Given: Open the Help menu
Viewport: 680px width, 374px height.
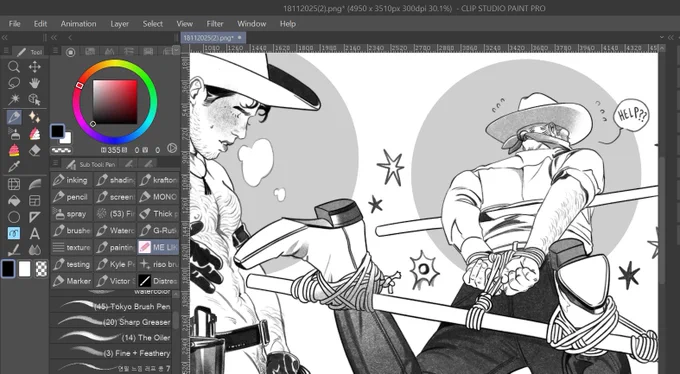Looking at the screenshot, I should (x=288, y=24).
